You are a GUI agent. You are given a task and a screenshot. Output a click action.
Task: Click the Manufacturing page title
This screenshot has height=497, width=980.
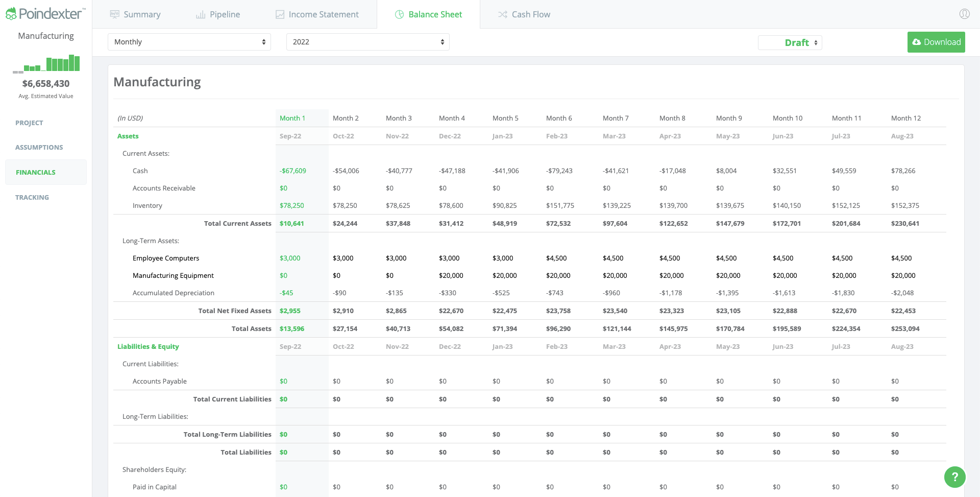[157, 82]
